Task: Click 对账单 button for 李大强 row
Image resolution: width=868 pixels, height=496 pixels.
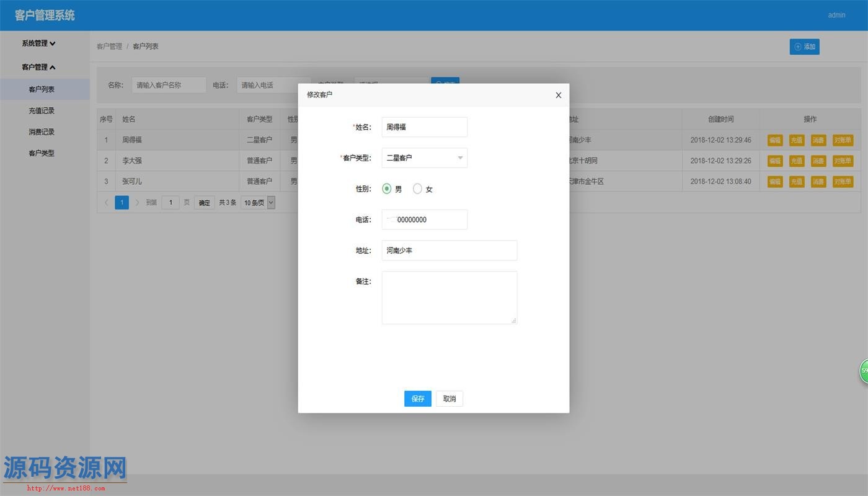Action: (843, 161)
